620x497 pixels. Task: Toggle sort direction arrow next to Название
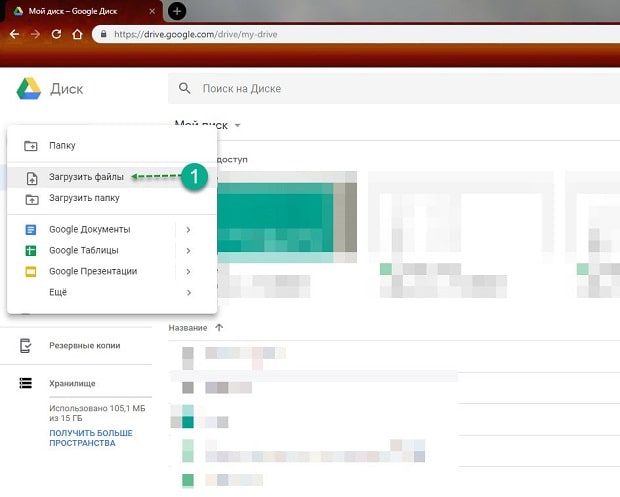tap(219, 327)
